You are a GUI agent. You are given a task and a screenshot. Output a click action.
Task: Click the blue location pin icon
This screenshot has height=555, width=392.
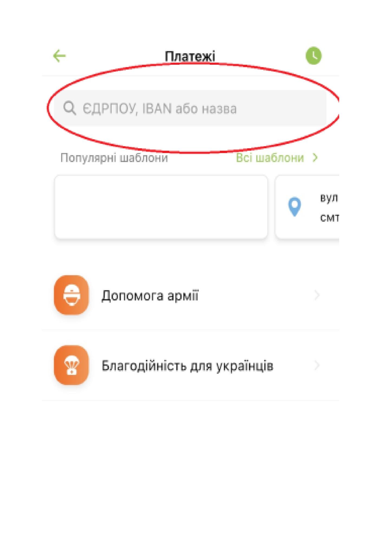(x=295, y=206)
